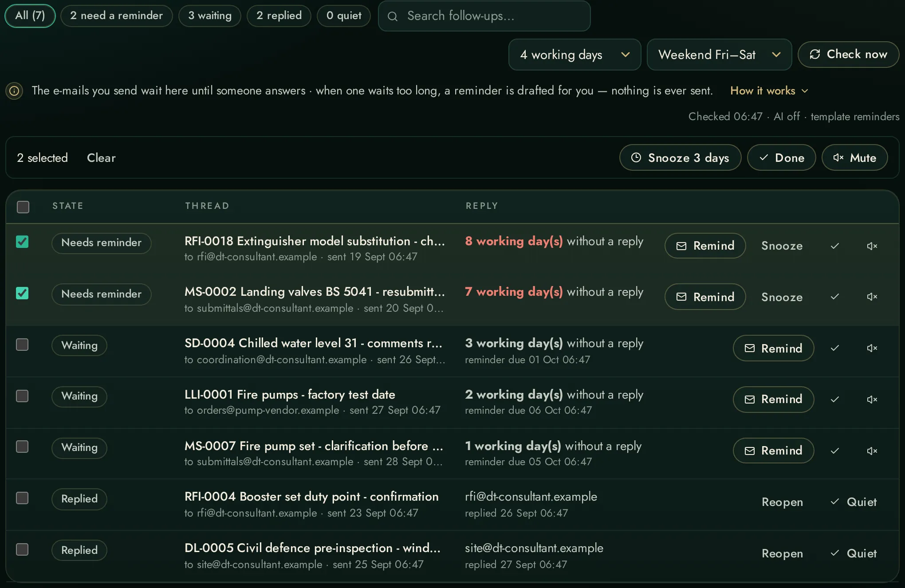
Task: Mark MS-0007 Fire pump set thread done
Action: (x=834, y=451)
